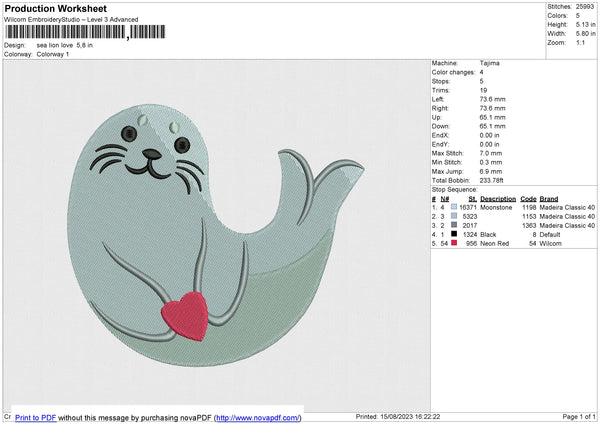Open the www.novapdf.com link
Viewport: 600px width, 424px height.
tap(256, 417)
